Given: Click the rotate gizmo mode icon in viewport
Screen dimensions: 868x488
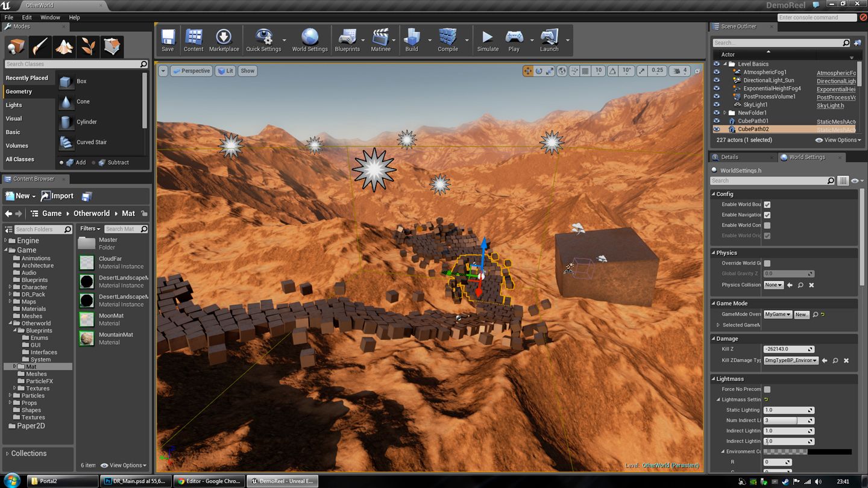Looking at the screenshot, I should [x=539, y=71].
